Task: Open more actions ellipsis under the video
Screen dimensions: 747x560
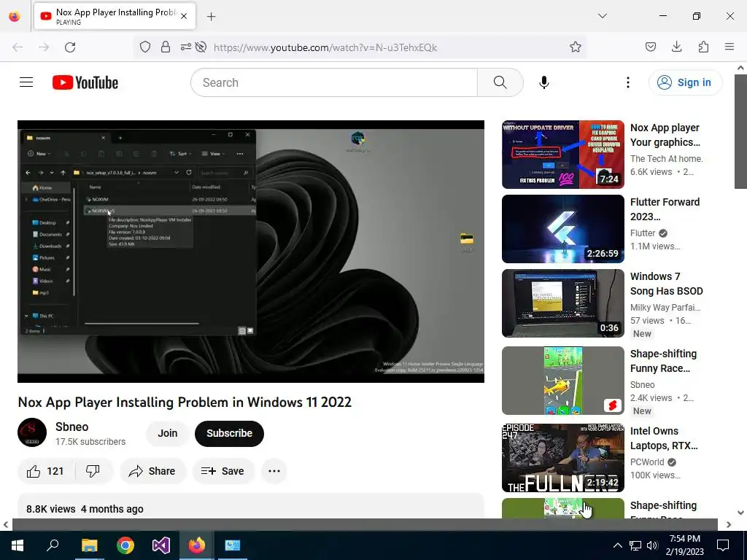Action: [274, 471]
